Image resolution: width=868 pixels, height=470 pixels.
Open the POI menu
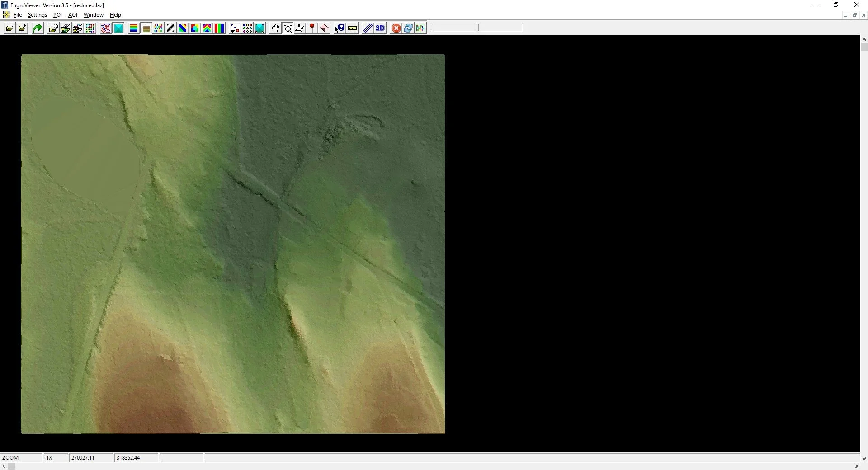tap(57, 15)
